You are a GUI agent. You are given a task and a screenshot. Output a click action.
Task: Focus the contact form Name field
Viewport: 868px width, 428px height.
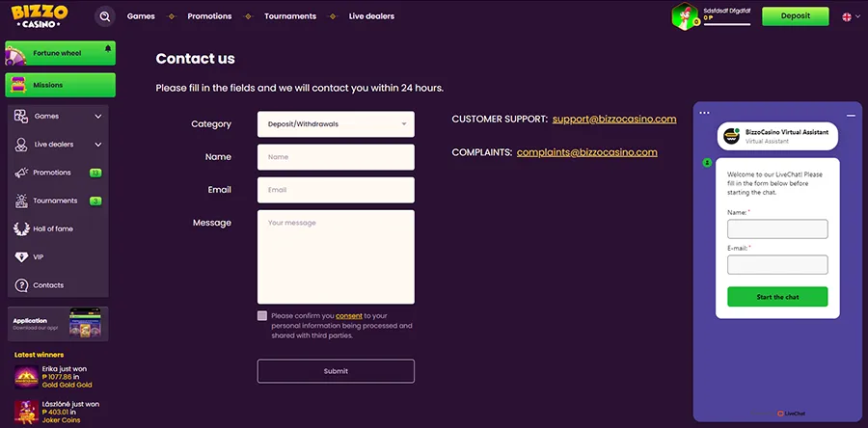pos(336,157)
